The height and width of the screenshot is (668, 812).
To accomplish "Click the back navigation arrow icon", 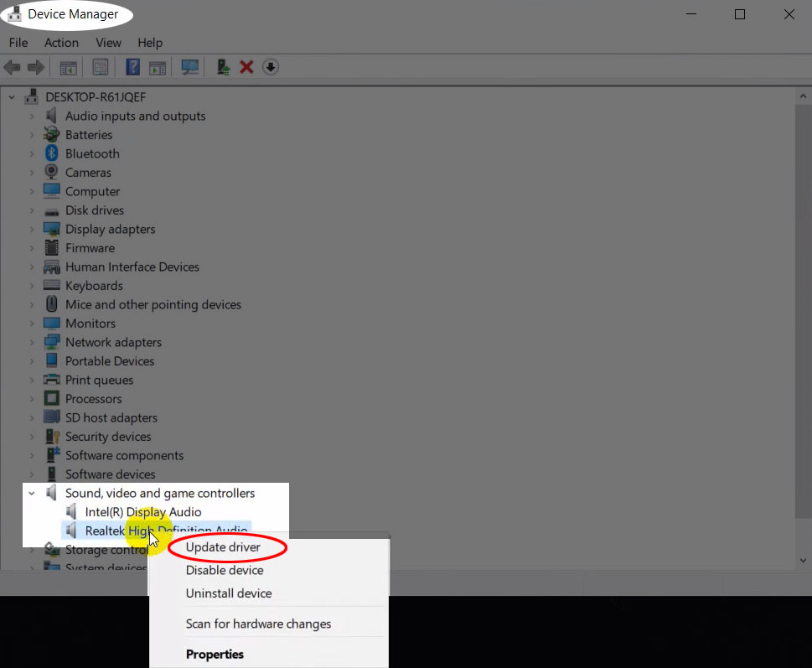I will click(x=13, y=67).
